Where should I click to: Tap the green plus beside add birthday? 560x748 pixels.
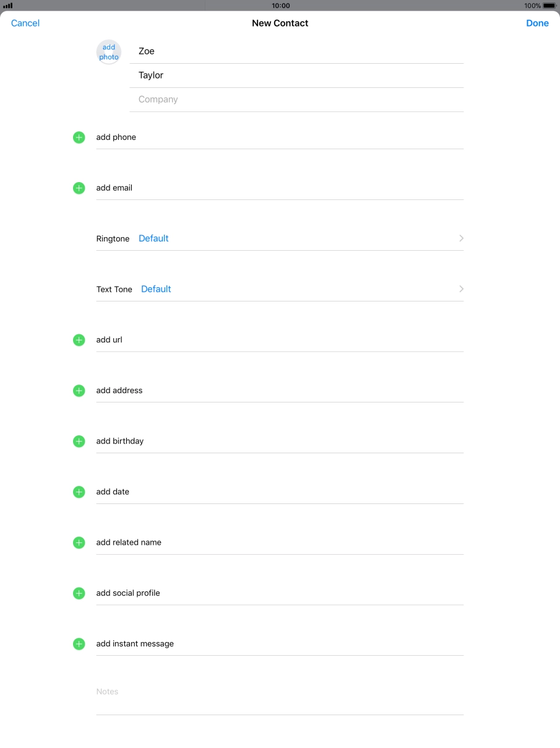[x=79, y=441]
